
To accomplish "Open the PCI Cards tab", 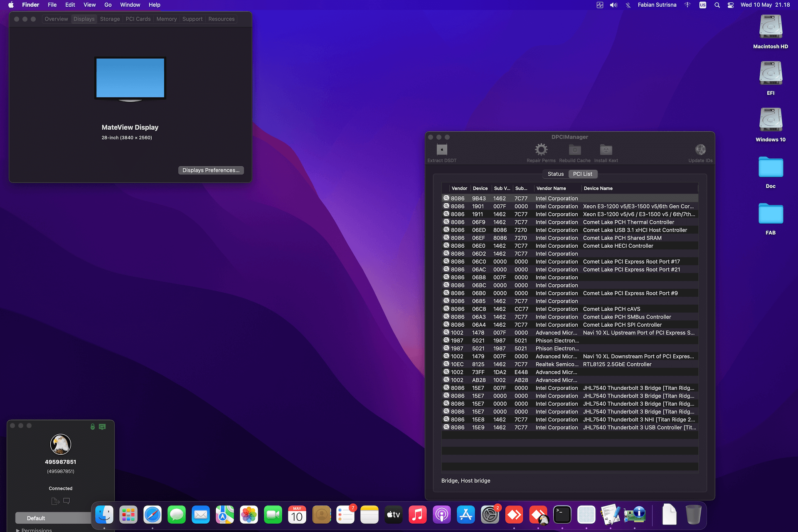I will tap(138, 19).
